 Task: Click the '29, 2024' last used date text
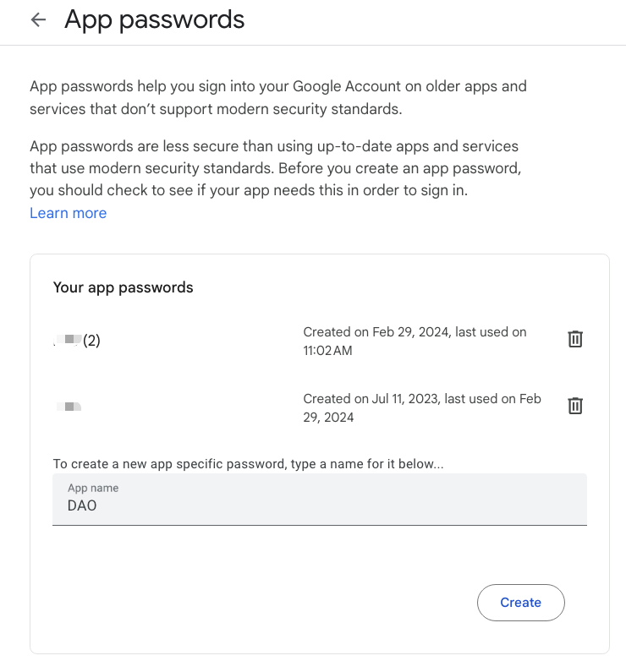pos(328,418)
